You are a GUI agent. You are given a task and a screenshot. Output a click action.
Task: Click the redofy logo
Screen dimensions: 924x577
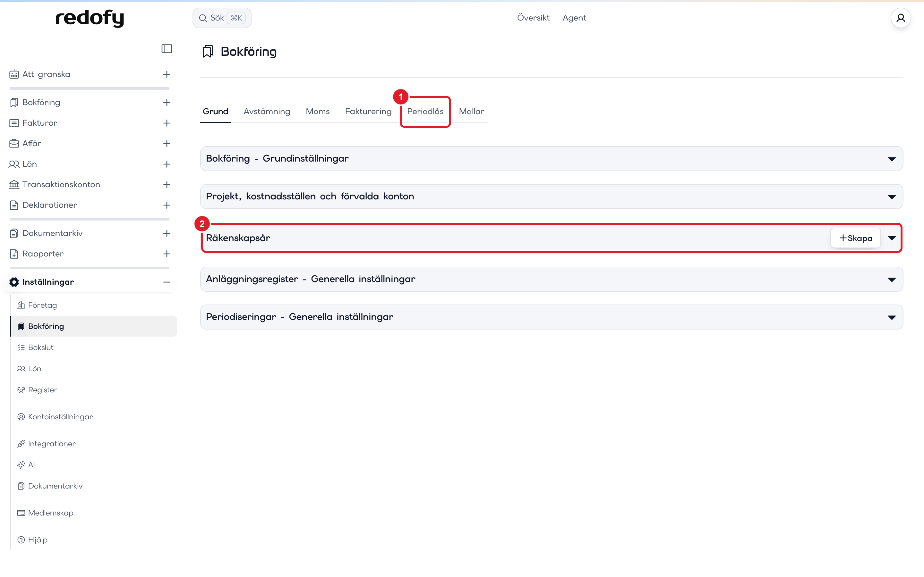(90, 18)
